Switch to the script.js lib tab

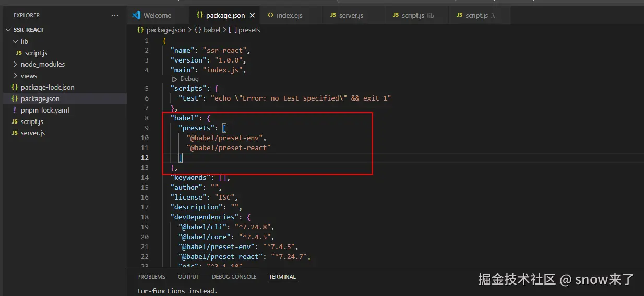point(418,16)
